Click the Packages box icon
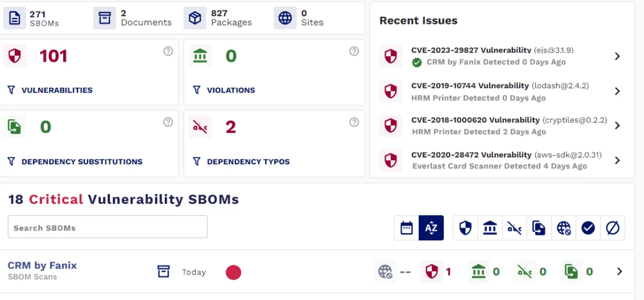This screenshot has width=644, height=300. [x=195, y=18]
